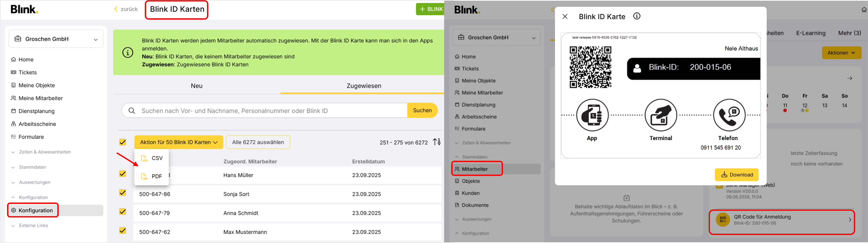The width and height of the screenshot is (868, 243).
Task: Click the QR Code für Anmeldung icon
Action: 723,220
